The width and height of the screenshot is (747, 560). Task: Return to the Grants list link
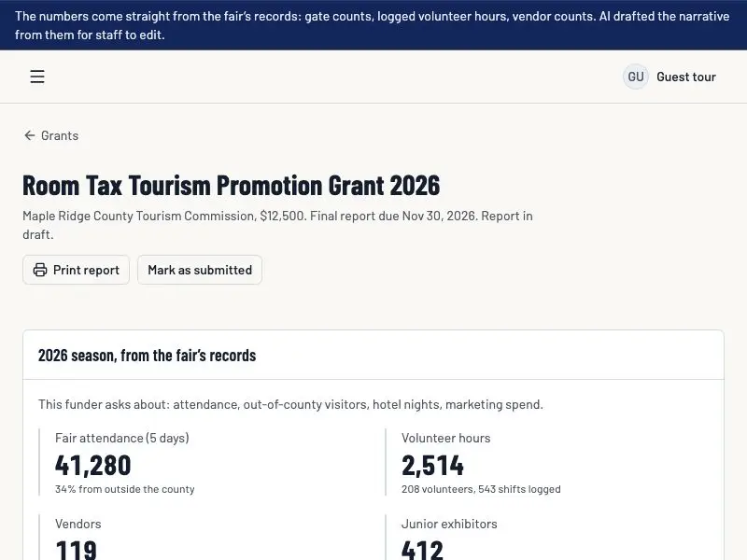[51, 135]
